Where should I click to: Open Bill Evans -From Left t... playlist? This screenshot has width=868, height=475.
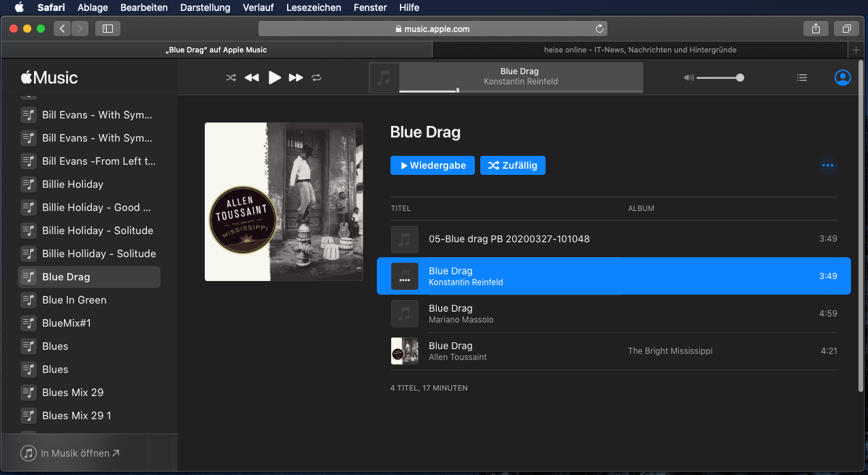pos(89,161)
